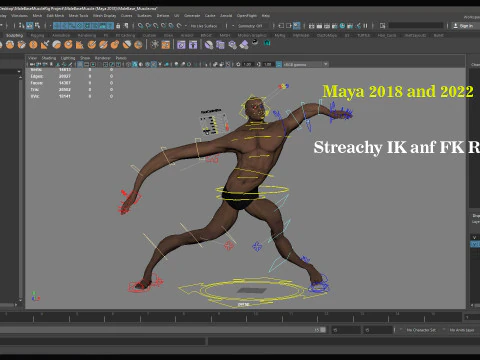Switch to the Rigging shelf tab

[x=37, y=35]
